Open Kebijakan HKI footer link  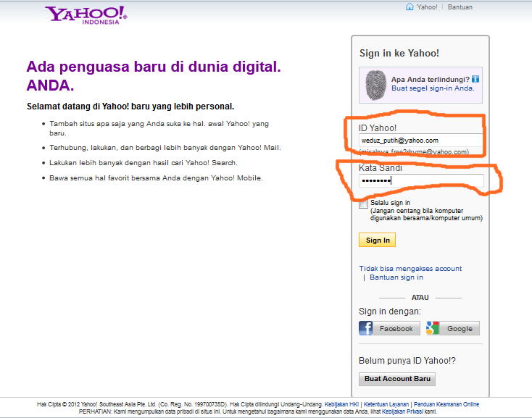(341, 404)
